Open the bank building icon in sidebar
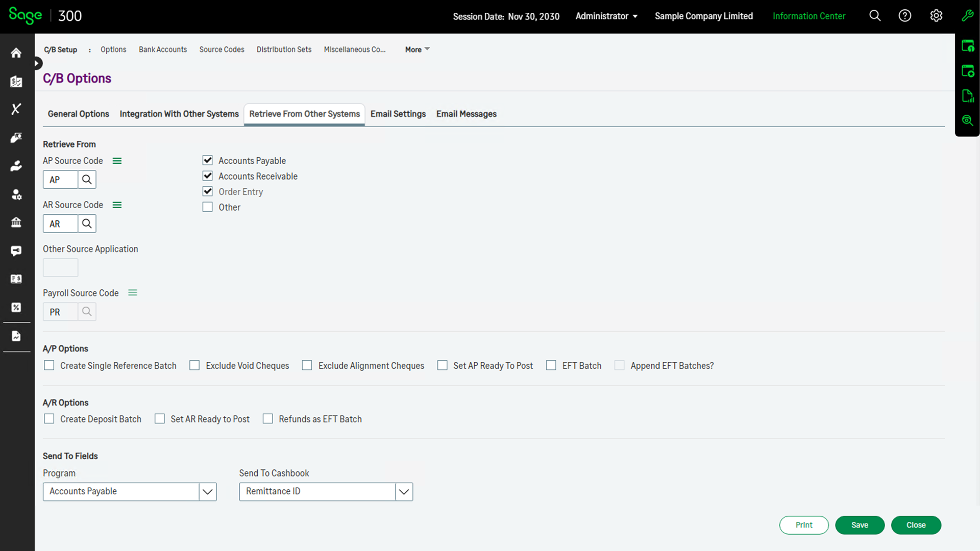 point(16,222)
